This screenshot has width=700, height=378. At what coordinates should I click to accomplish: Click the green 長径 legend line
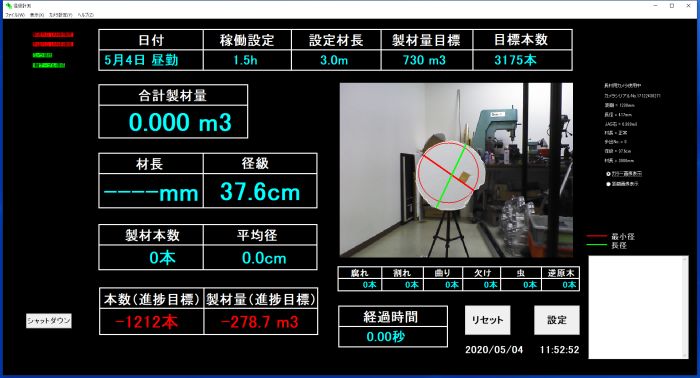point(596,245)
